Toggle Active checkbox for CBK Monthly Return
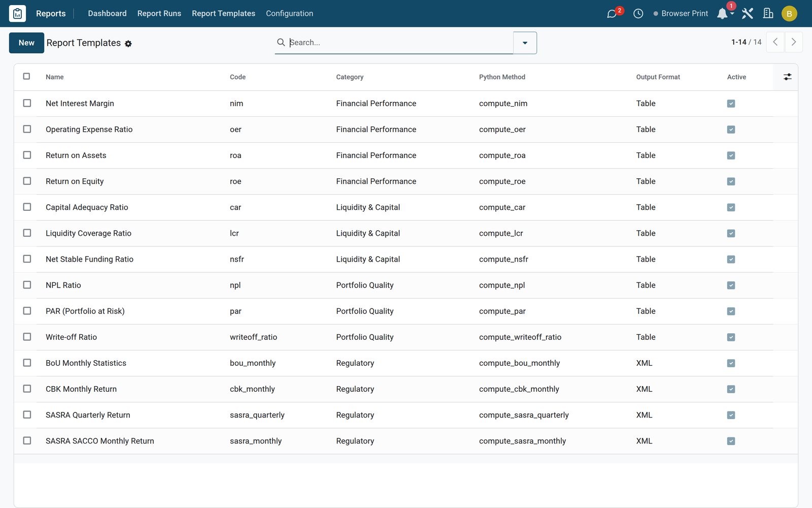 (x=731, y=389)
